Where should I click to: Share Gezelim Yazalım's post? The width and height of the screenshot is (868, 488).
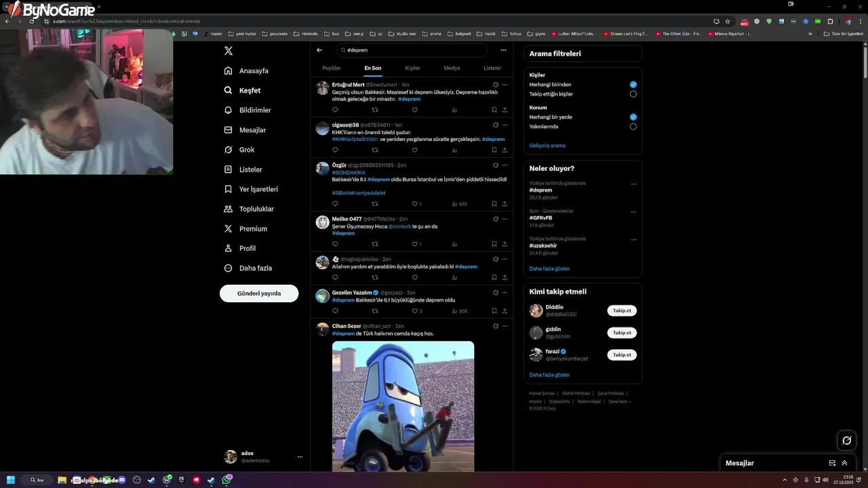pyautogui.click(x=505, y=311)
